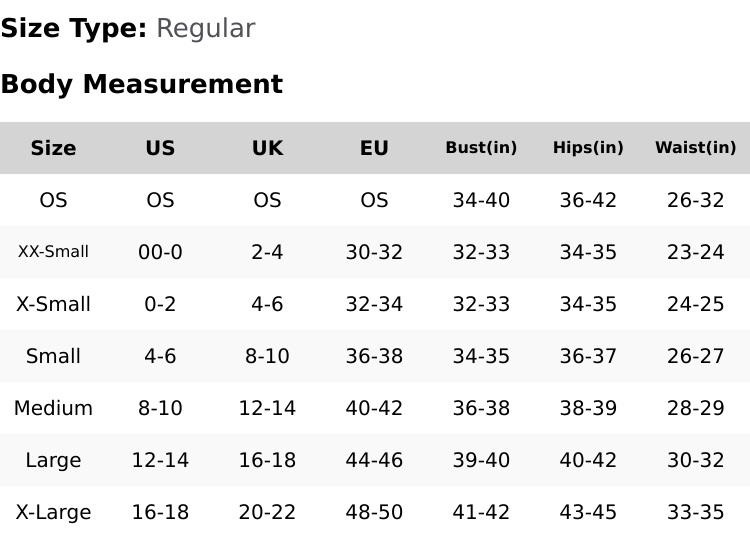Select the XX-Small size row label
Screen dimensions: 750x538
pyautogui.click(x=53, y=252)
